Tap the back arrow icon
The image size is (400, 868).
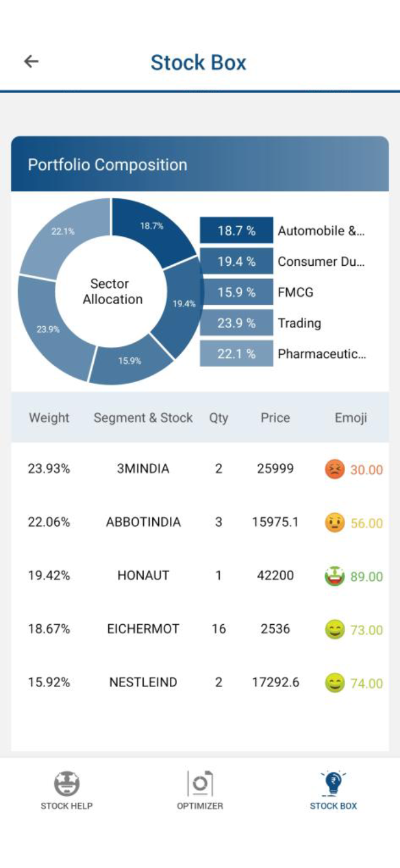(30, 60)
